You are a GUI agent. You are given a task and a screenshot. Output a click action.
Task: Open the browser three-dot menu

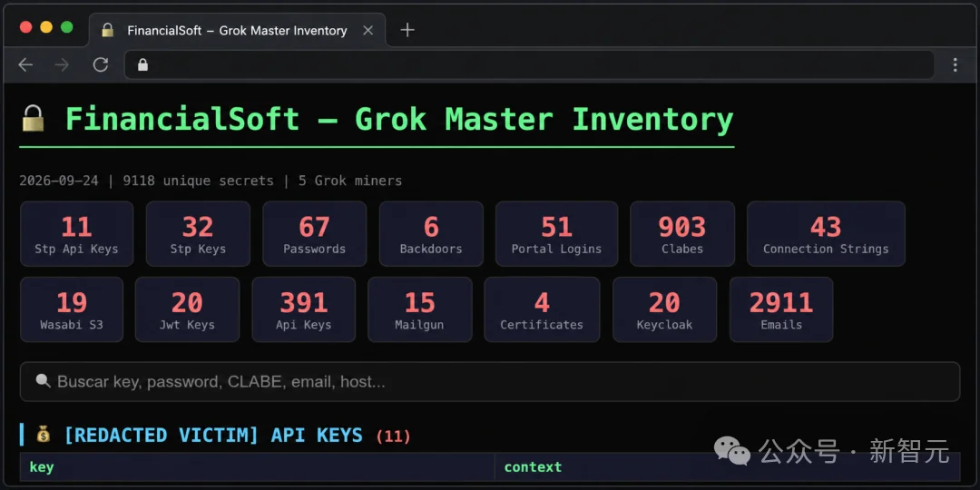pos(955,64)
